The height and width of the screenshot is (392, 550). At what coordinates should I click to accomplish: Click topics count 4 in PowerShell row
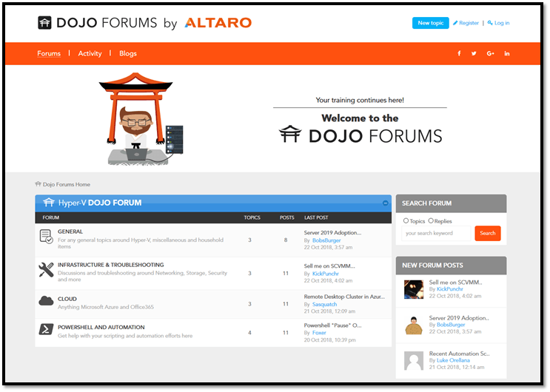pyautogui.click(x=249, y=333)
